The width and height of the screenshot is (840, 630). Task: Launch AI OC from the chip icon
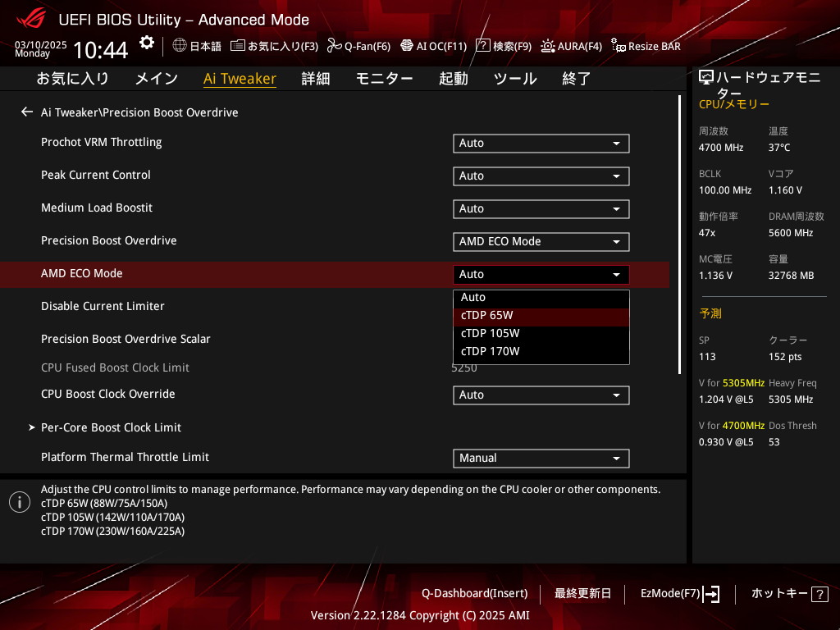click(406, 46)
